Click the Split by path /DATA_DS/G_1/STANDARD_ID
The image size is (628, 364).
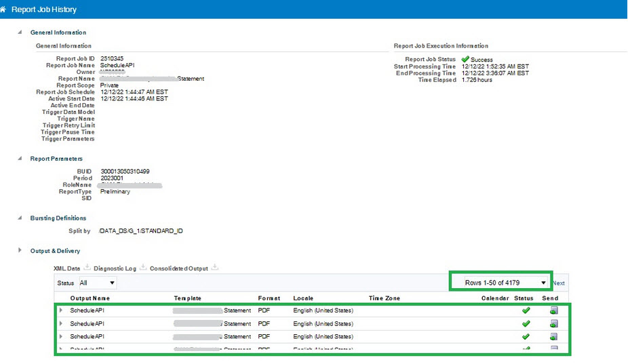click(x=140, y=231)
